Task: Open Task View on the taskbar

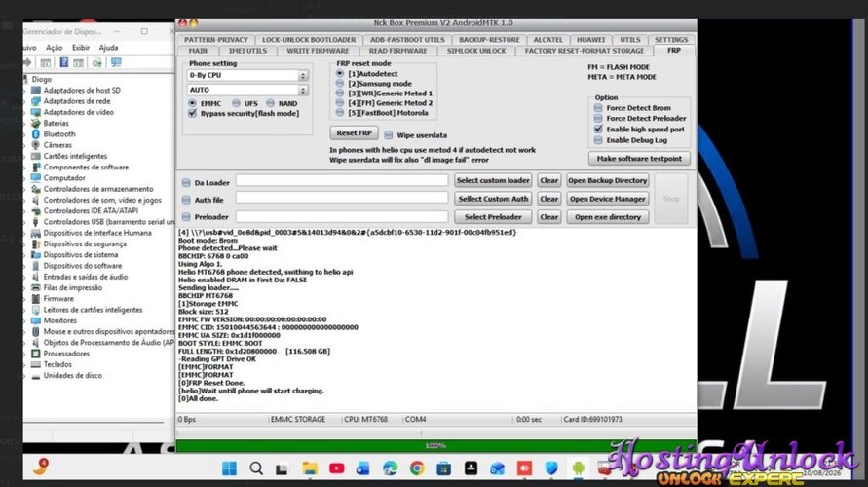Action: click(283, 468)
